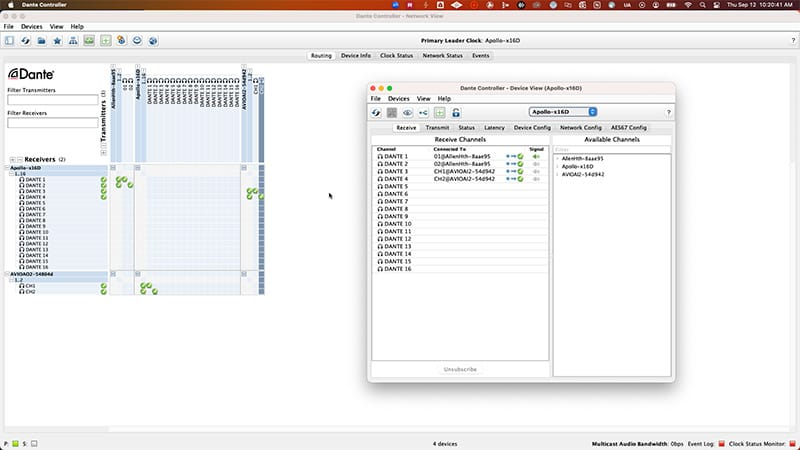This screenshot has height=450, width=800.
Task: Click the DANTE 1 signal speaker icon
Action: (536, 157)
